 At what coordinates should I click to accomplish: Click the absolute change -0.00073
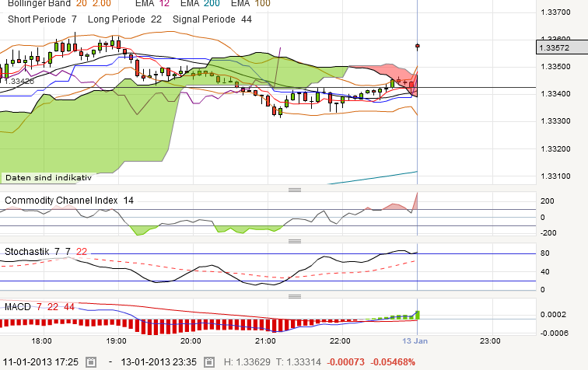[345, 362]
